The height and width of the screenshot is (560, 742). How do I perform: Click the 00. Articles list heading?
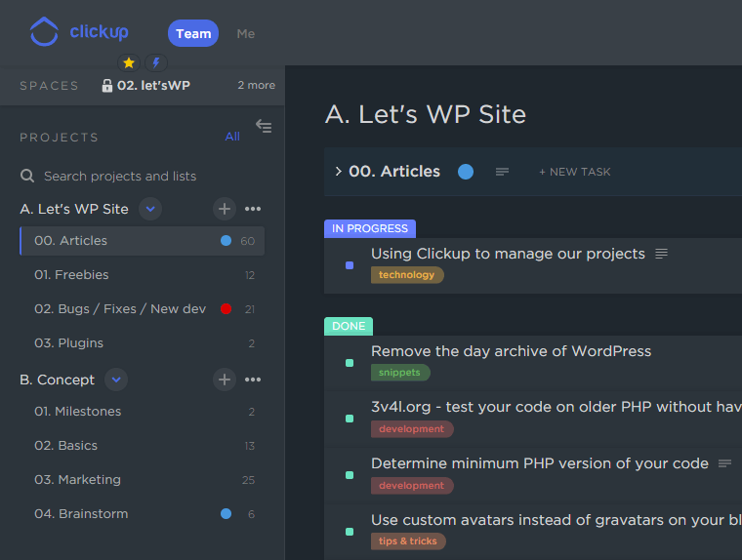tap(394, 171)
